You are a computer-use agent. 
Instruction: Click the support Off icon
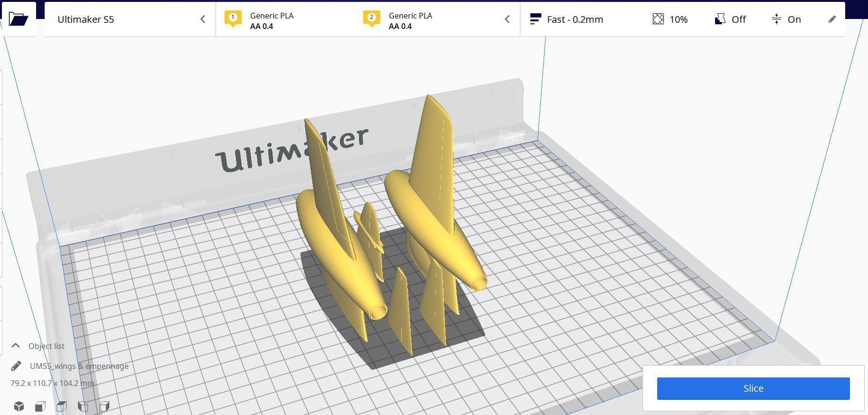coord(720,19)
